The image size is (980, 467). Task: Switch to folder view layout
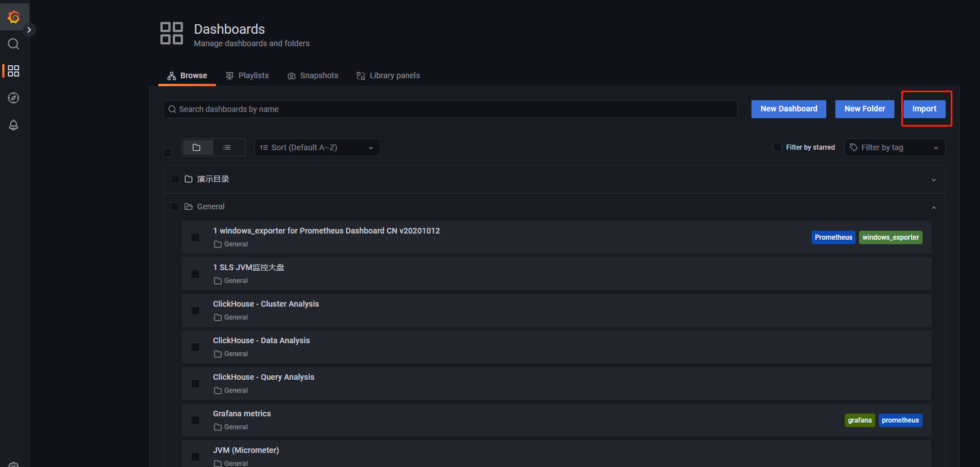(197, 147)
